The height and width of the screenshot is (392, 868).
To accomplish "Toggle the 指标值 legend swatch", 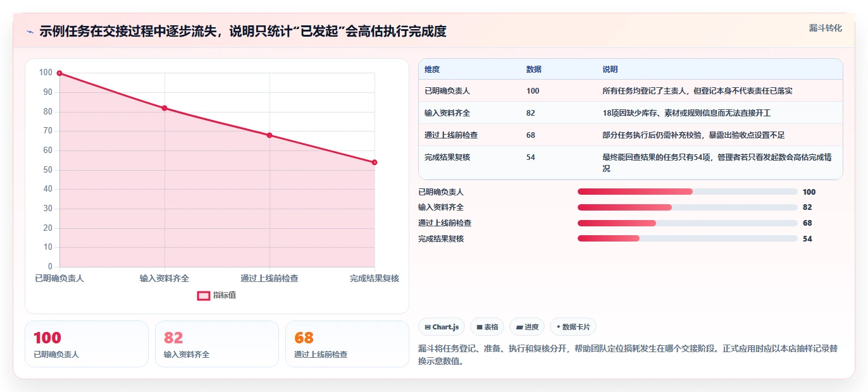I will 204,295.
